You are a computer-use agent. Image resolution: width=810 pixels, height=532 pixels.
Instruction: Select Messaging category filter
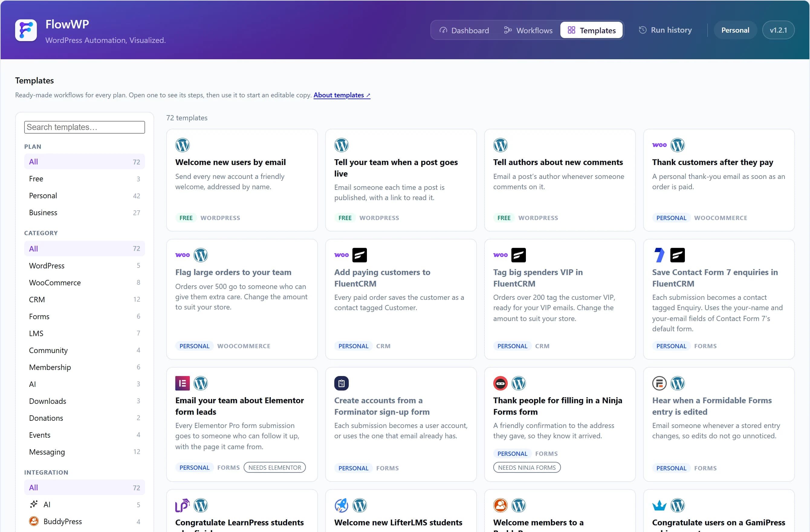[x=84, y=452]
